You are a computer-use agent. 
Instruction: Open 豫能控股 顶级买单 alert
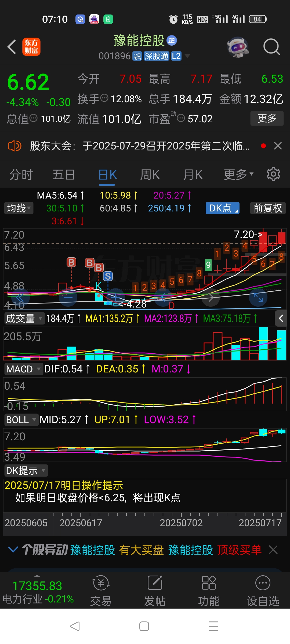[215, 550]
